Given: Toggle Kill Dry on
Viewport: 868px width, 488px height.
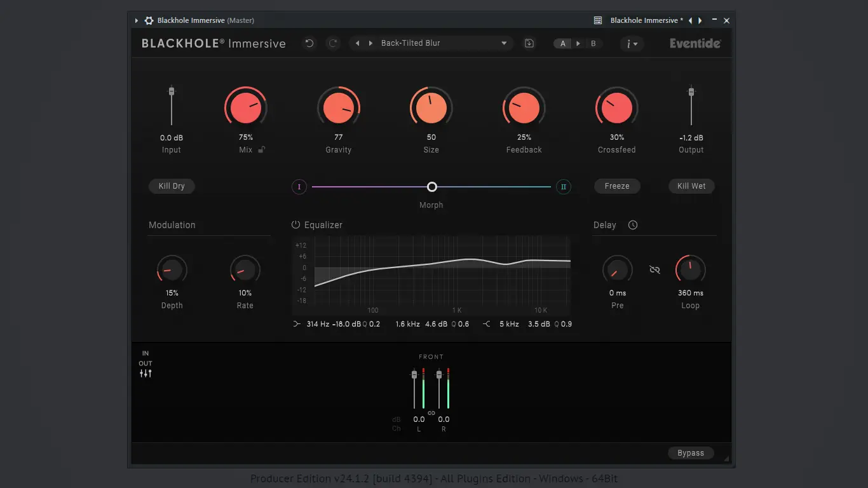Looking at the screenshot, I should (x=172, y=186).
